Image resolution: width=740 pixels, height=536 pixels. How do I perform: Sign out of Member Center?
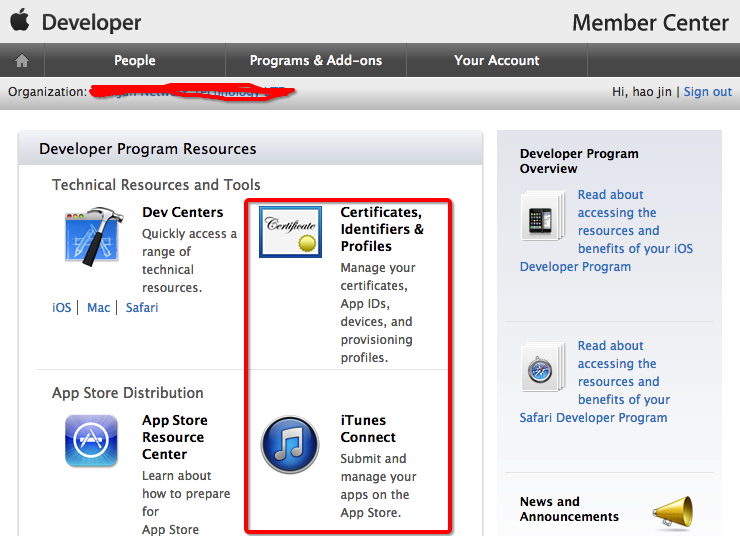708,92
